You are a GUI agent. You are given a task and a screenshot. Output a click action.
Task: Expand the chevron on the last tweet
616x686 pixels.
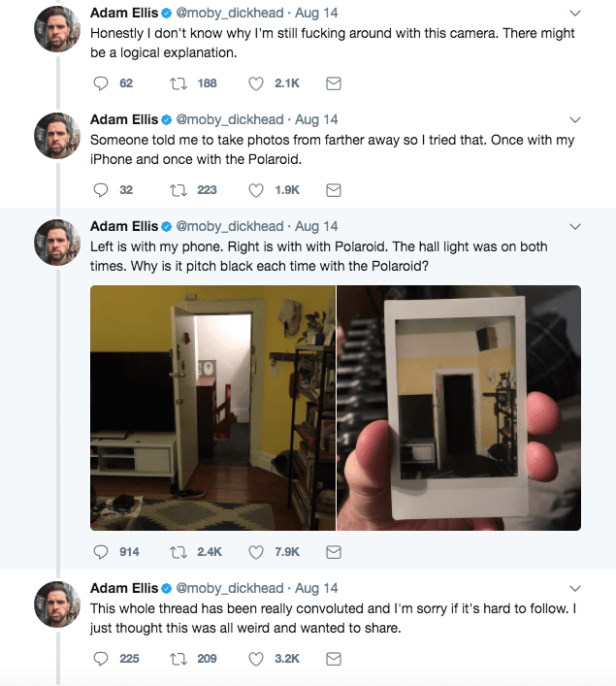[x=575, y=588]
